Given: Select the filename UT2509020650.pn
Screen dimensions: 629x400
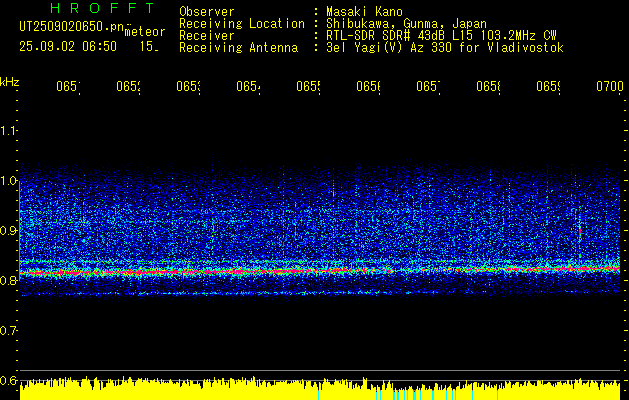Looking at the screenshot, I should [x=71, y=27].
